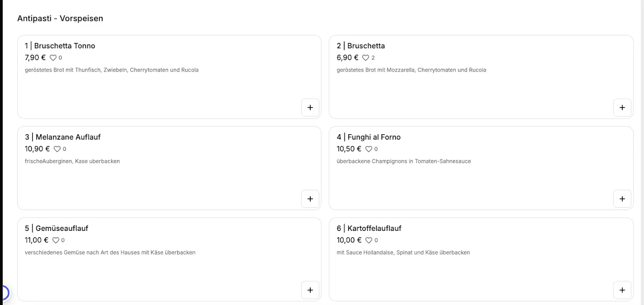Favorite Melanzane Auflauf using its heart
644x305 pixels.
point(57,149)
